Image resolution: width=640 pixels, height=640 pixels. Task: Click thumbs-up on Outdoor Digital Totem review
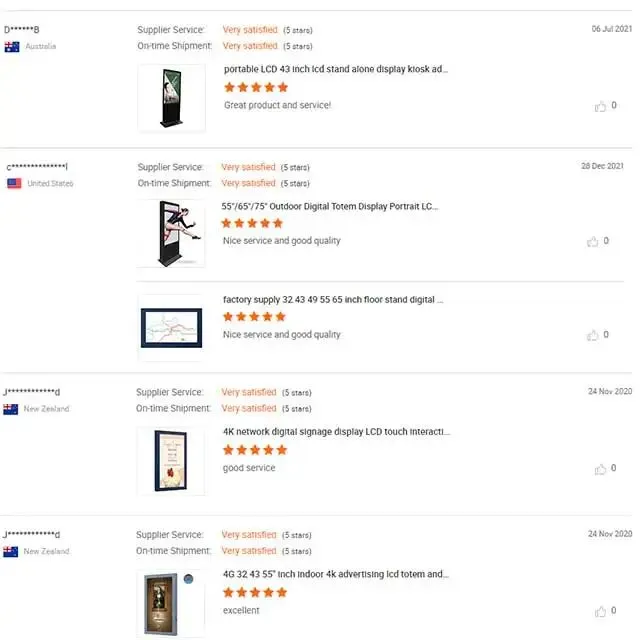[x=593, y=241]
